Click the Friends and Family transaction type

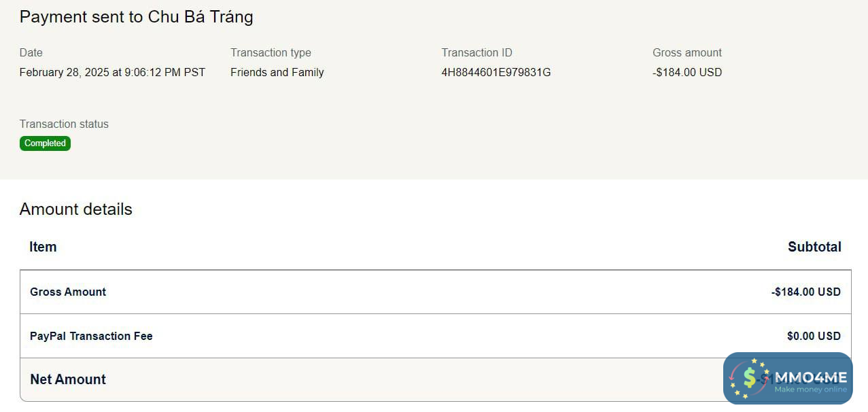(277, 72)
